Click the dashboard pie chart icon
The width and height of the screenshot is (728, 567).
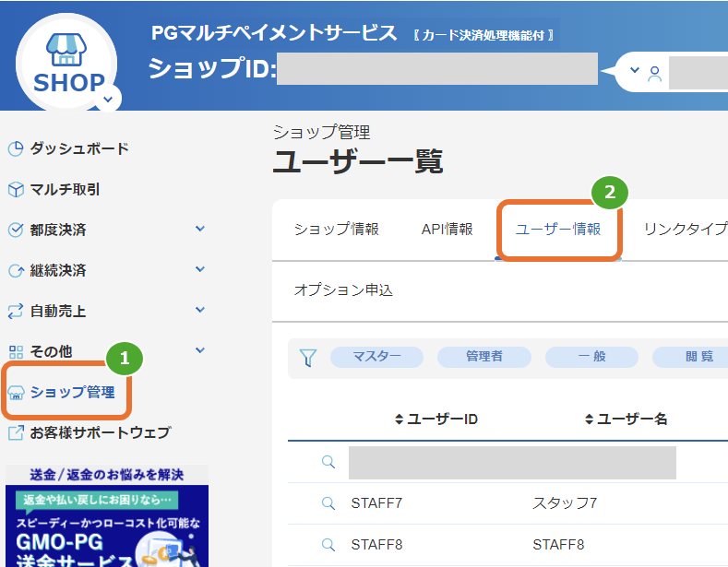pyautogui.click(x=16, y=149)
